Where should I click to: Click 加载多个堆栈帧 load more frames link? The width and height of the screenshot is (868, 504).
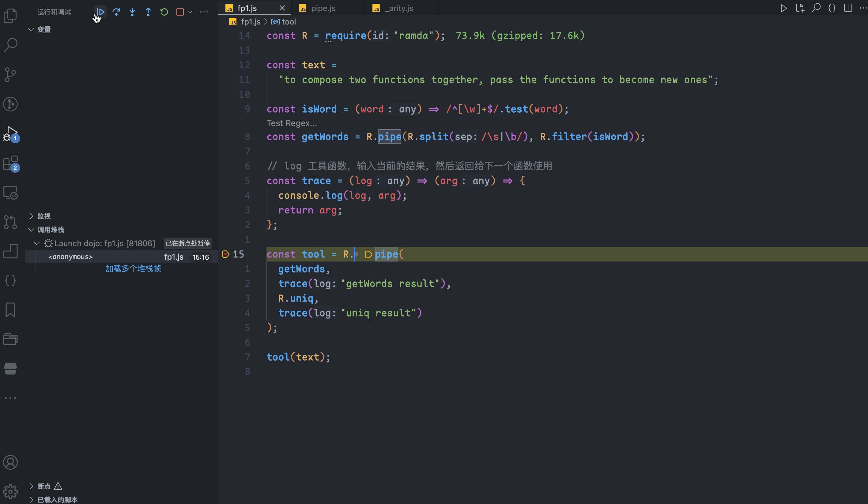click(133, 269)
